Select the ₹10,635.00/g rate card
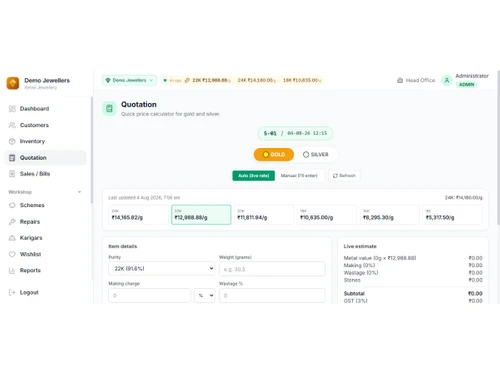The height and width of the screenshot is (375, 500). (x=327, y=215)
